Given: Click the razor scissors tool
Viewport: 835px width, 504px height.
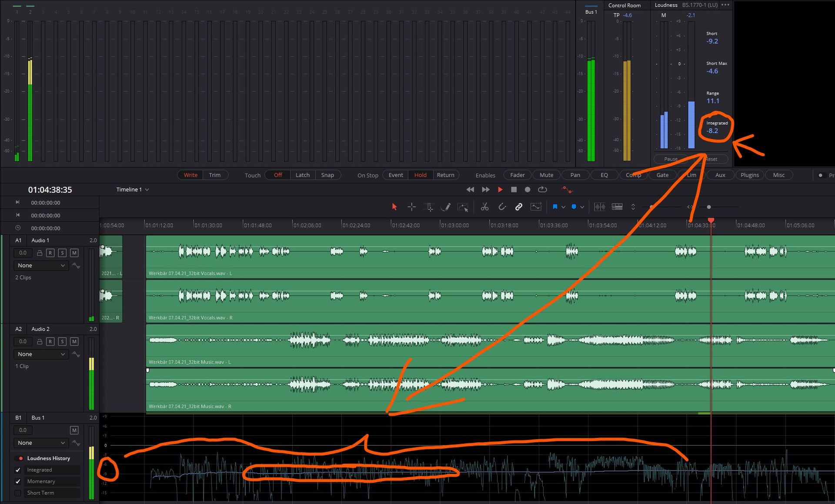Looking at the screenshot, I should tap(484, 207).
